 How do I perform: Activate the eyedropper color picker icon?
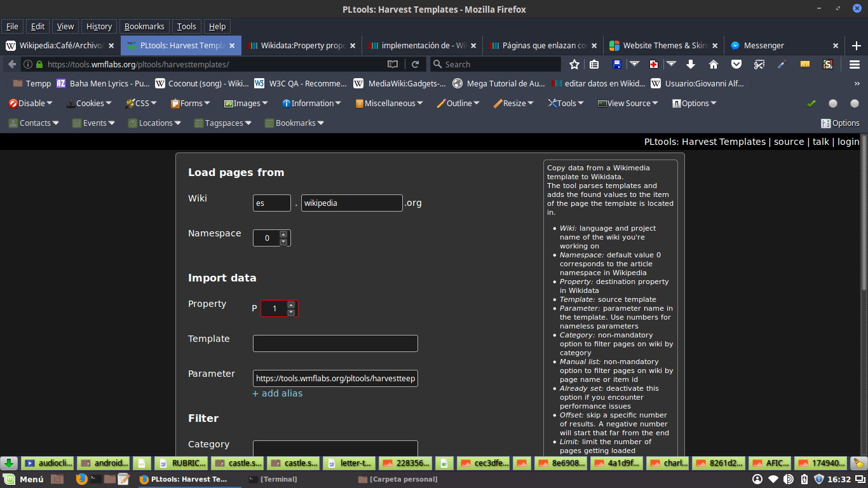[782, 64]
